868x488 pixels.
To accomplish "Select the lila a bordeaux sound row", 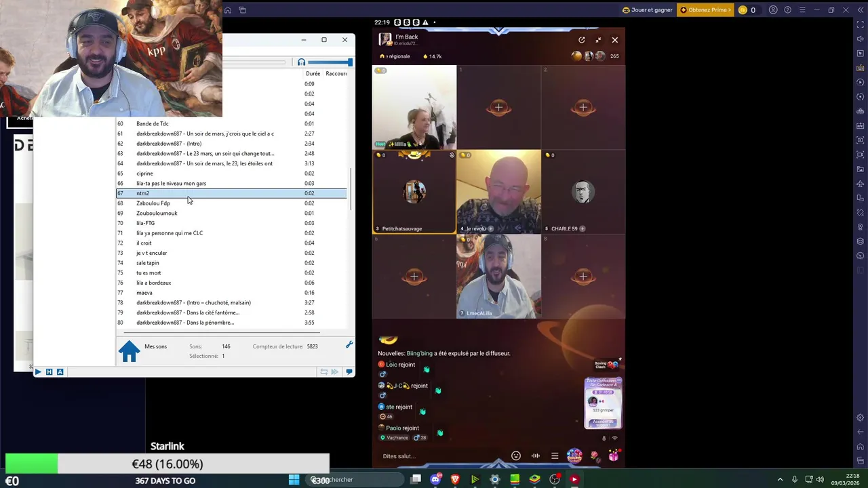I will point(231,283).
